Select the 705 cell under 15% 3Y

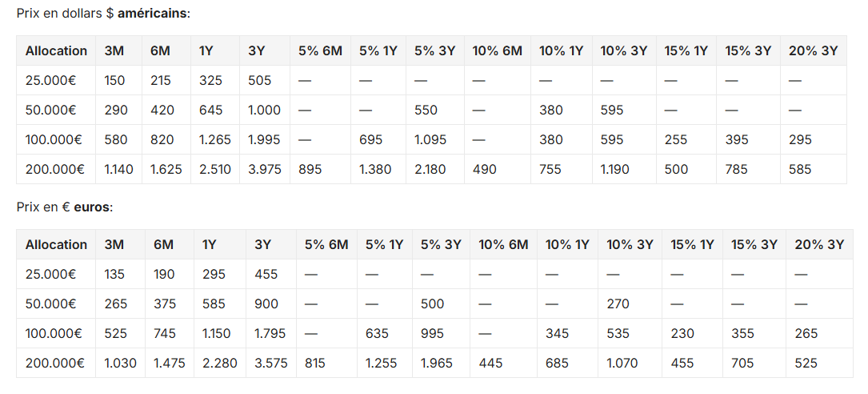tap(743, 363)
